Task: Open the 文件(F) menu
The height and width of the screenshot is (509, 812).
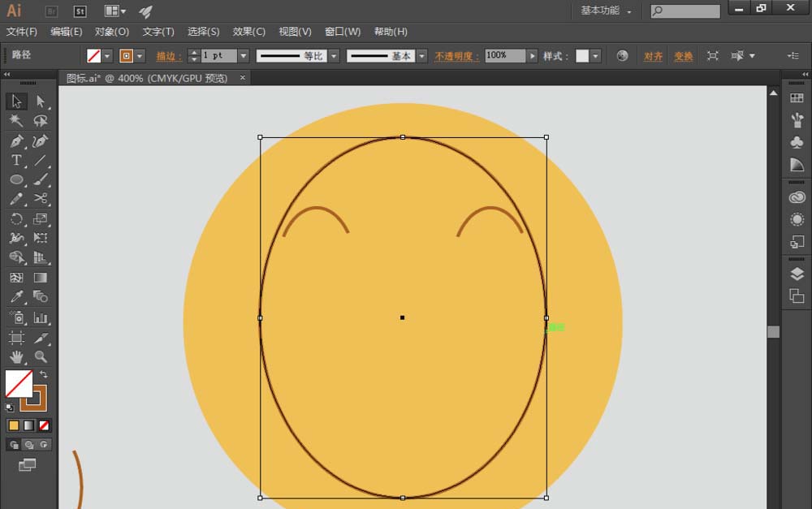Action: 22,32
